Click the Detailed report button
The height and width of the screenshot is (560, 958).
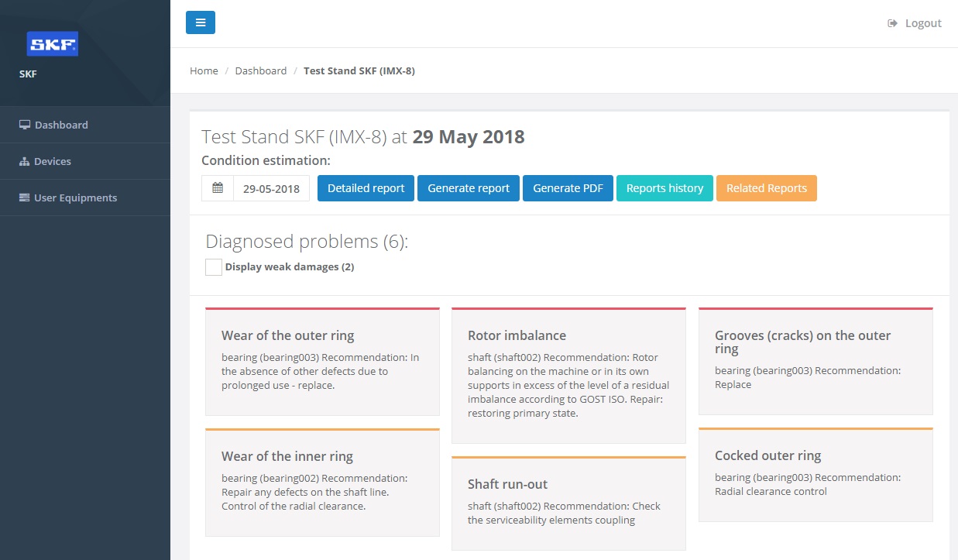pyautogui.click(x=366, y=188)
